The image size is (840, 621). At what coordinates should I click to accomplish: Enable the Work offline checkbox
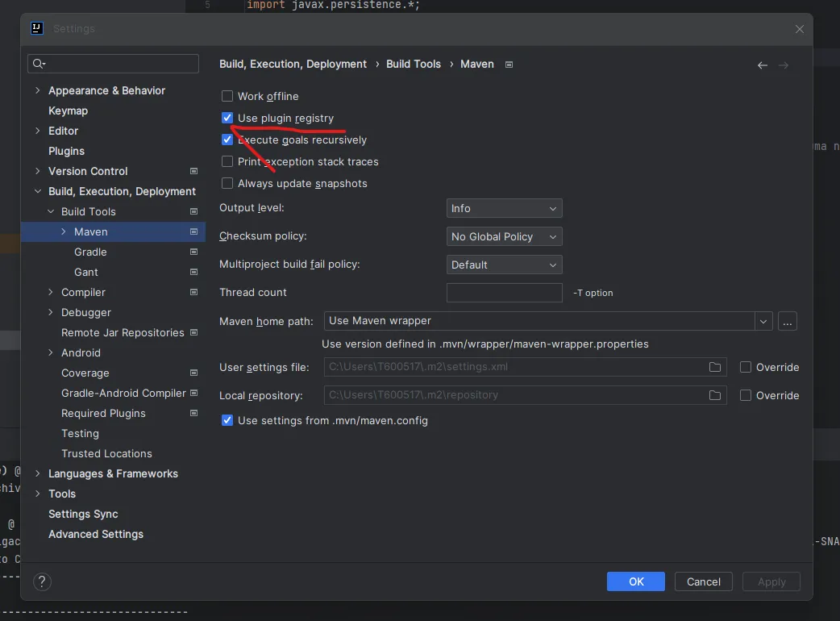pos(227,97)
